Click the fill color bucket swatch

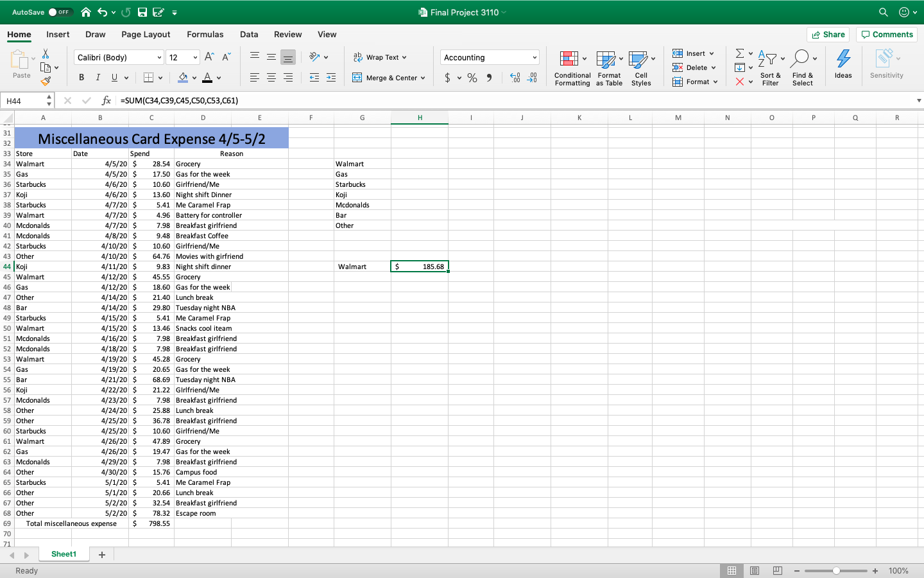[x=183, y=78]
